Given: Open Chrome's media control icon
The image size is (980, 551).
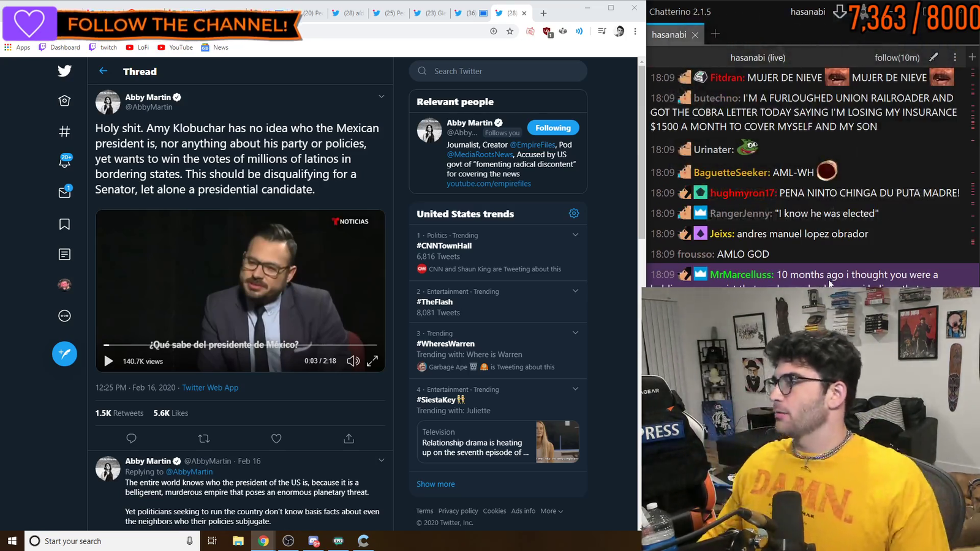Looking at the screenshot, I should pos(603,31).
